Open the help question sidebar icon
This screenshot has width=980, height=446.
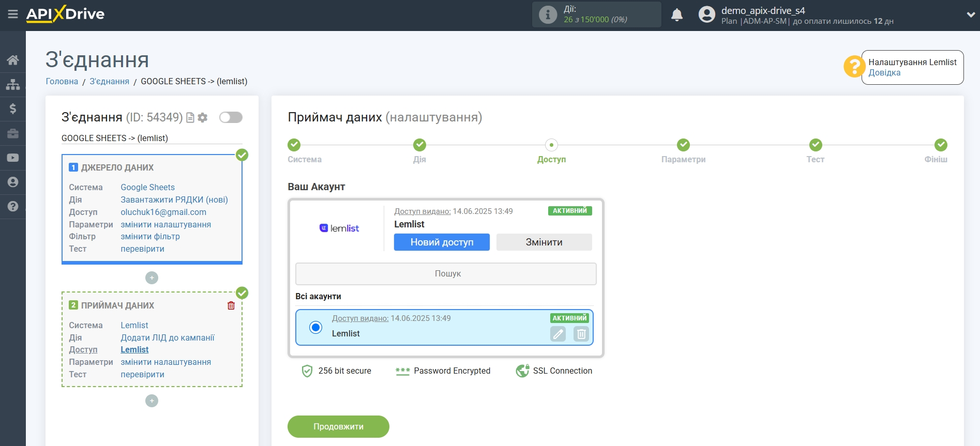click(x=13, y=206)
